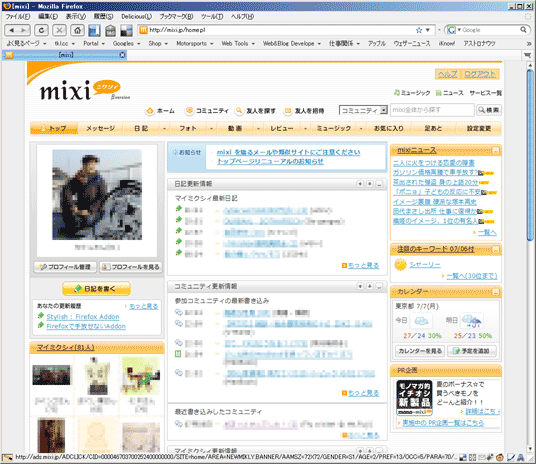Open 友人を招待 in the mixi navigation
The image size is (536, 464).
pos(304,111)
